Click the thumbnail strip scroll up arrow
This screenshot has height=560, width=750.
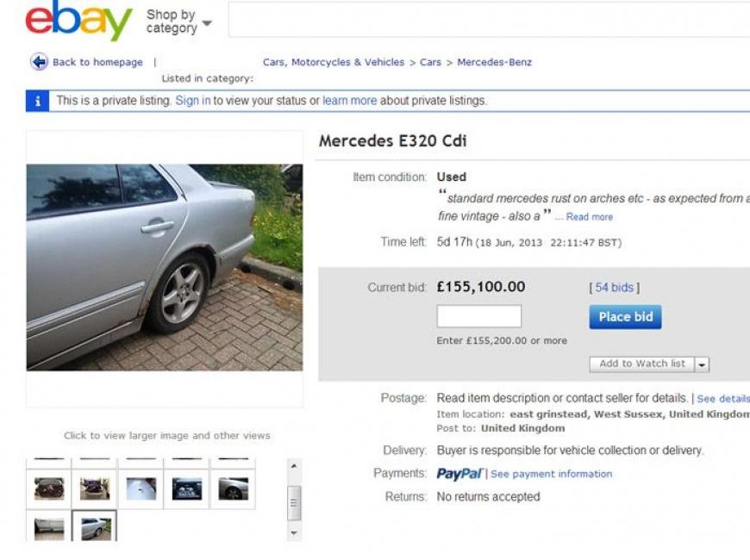pyautogui.click(x=294, y=465)
